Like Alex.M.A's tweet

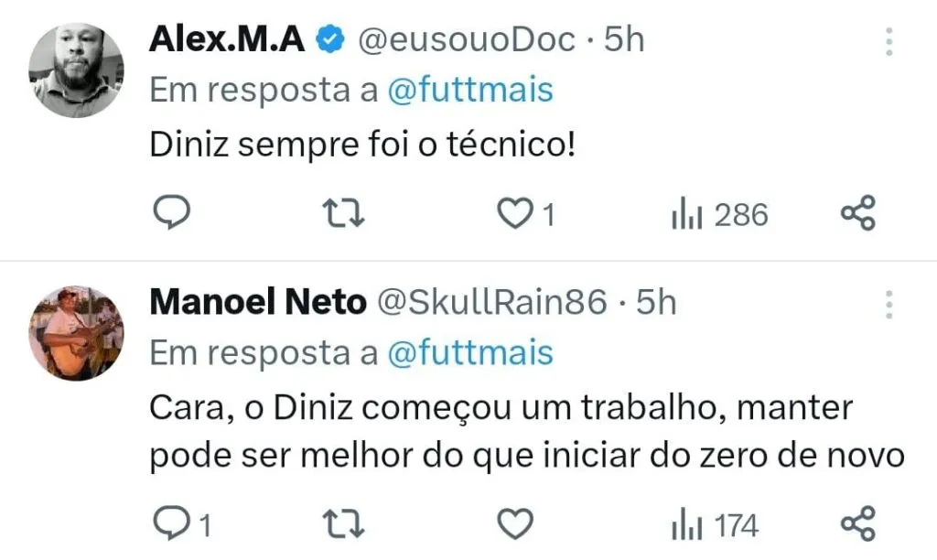click(515, 214)
